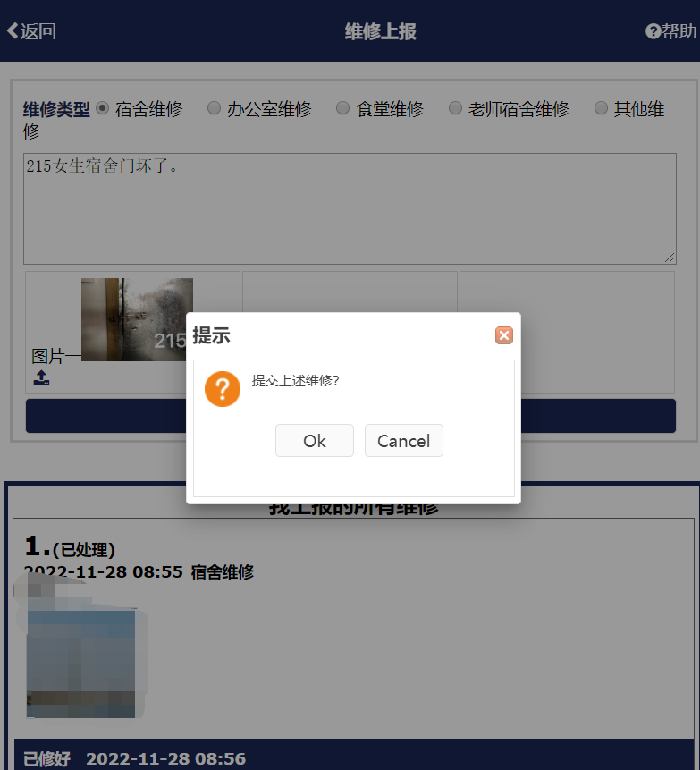The image size is (700, 770).
Task: Open the uploaded 215 door photo thumbnail
Action: tap(137, 319)
